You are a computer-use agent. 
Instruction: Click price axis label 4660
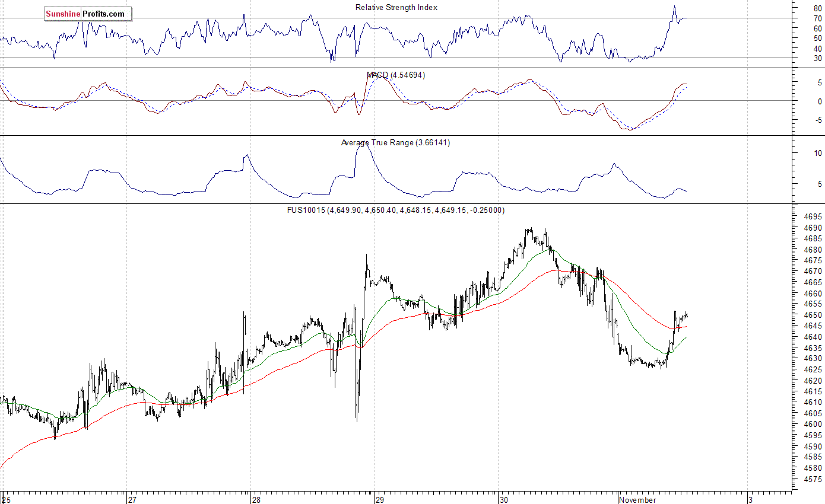click(813, 294)
